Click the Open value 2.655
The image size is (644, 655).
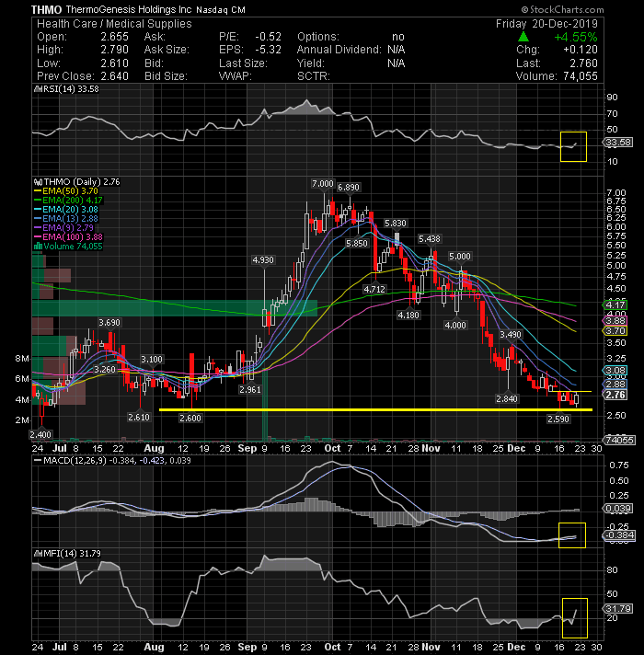[114, 37]
